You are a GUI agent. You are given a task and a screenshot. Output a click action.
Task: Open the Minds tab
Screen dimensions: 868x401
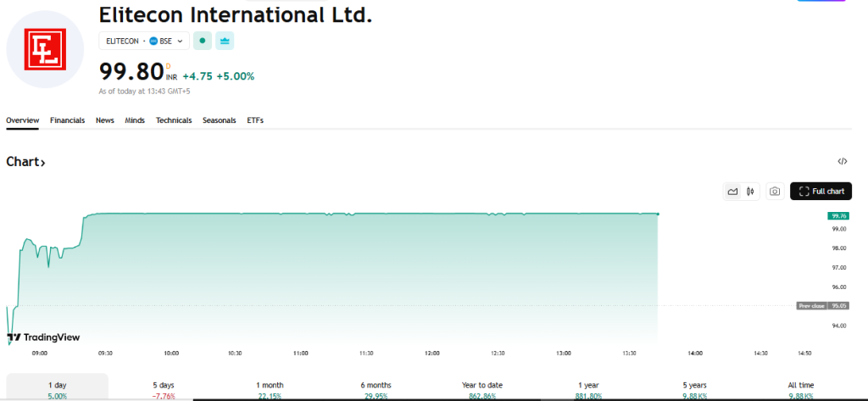tap(135, 120)
